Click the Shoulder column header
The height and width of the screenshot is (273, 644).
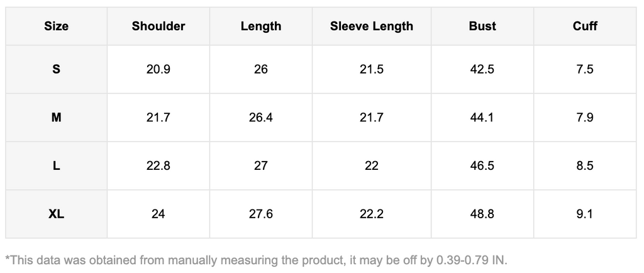tap(158, 26)
